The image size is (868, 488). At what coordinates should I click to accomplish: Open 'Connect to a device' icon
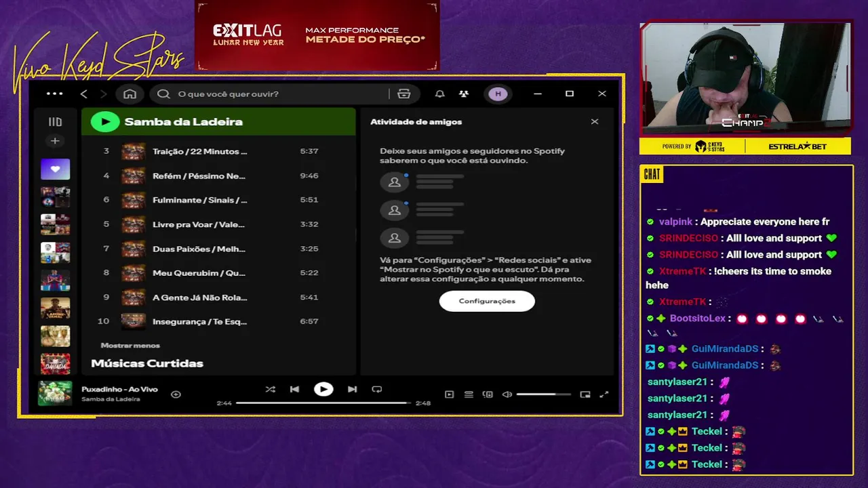488,394
